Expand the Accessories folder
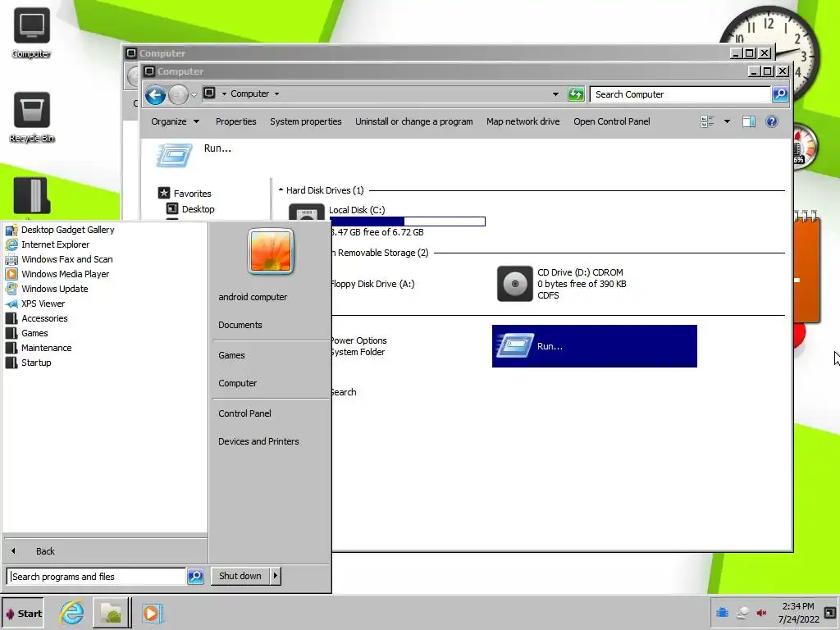 [x=36, y=318]
